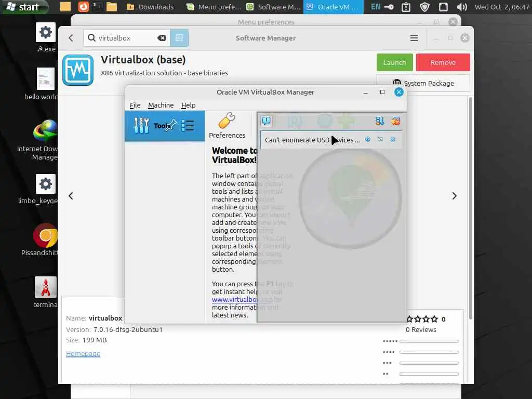Select the Tools item in VirtualBox sidebar
The image size is (532, 399).
[x=165, y=126]
